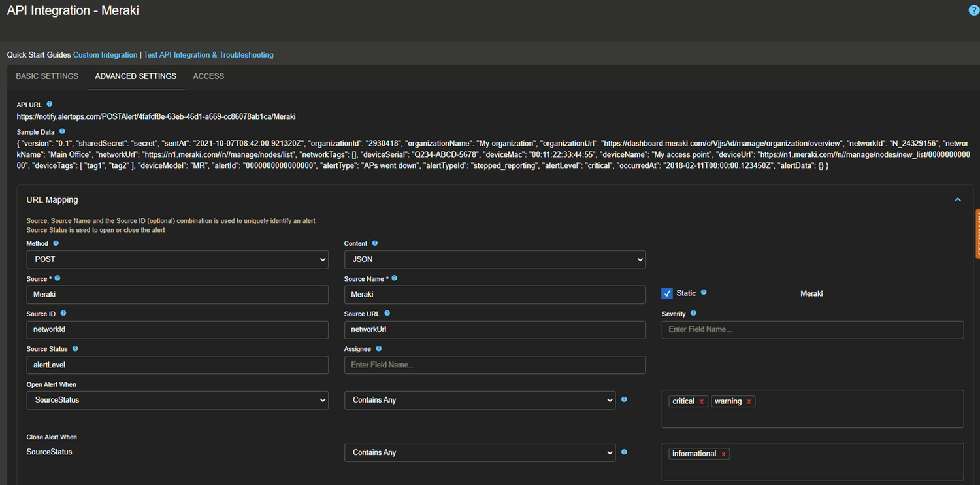Click the info icon next to the Static checkbox
This screenshot has width=980, height=485.
[x=704, y=292]
